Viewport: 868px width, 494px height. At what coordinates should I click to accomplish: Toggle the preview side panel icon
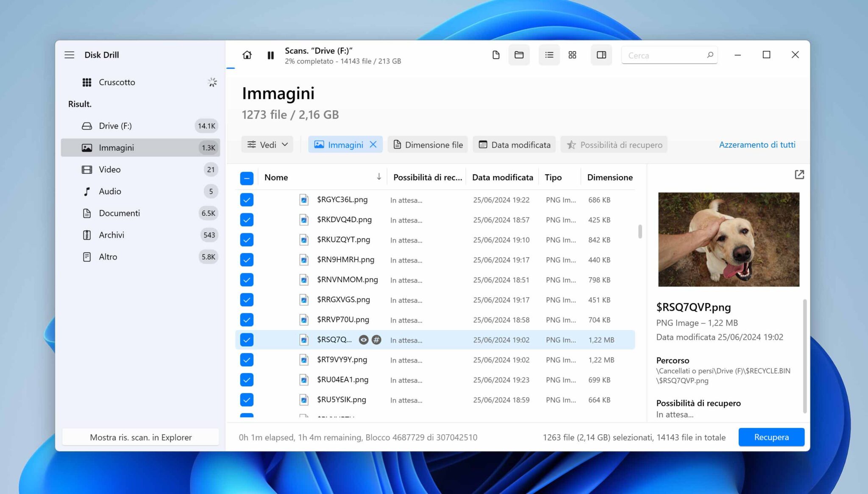click(x=601, y=55)
